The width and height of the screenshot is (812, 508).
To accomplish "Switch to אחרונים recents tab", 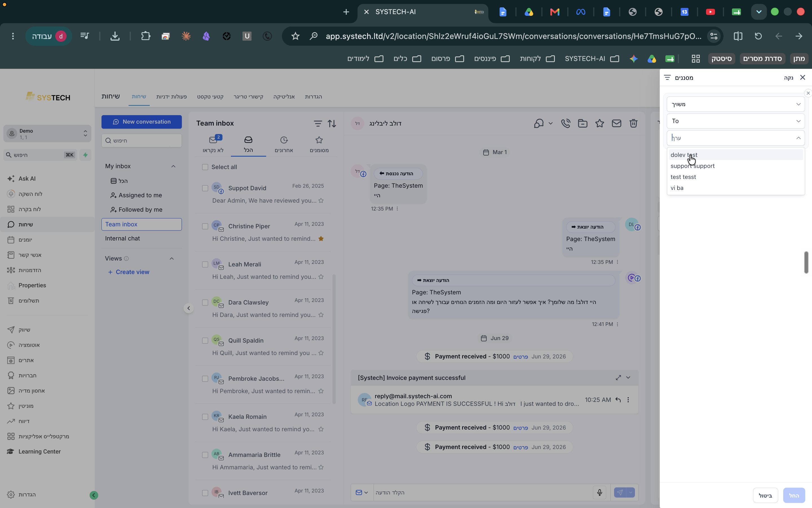I will 284,144.
